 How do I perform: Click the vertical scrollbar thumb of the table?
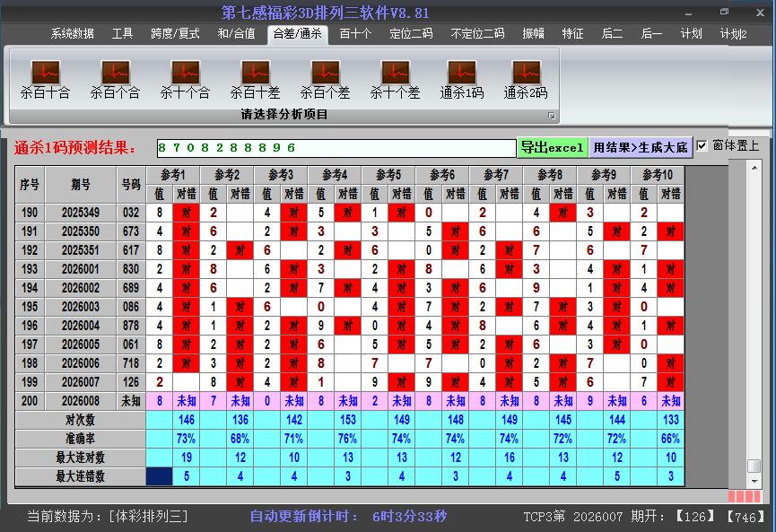coord(754,467)
